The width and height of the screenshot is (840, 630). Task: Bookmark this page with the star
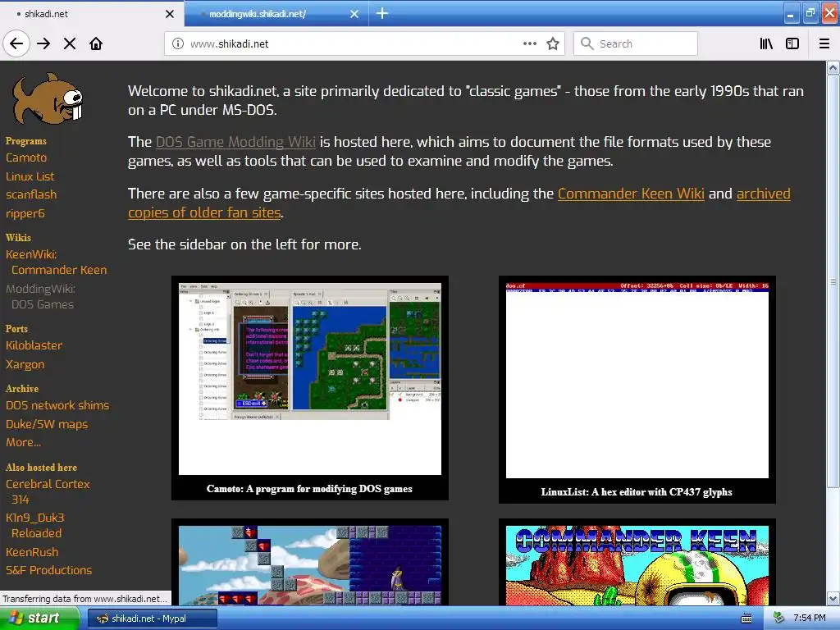coord(553,43)
